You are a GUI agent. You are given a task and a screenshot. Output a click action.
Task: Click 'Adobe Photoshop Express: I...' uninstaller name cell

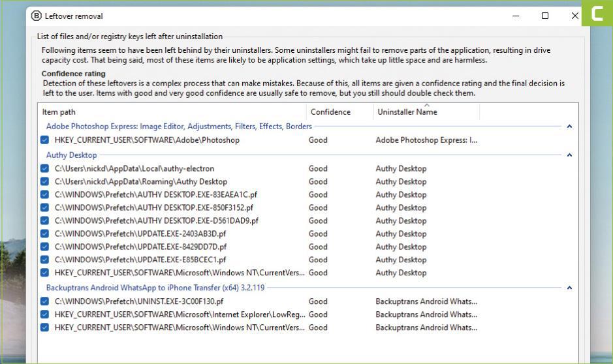(x=426, y=140)
